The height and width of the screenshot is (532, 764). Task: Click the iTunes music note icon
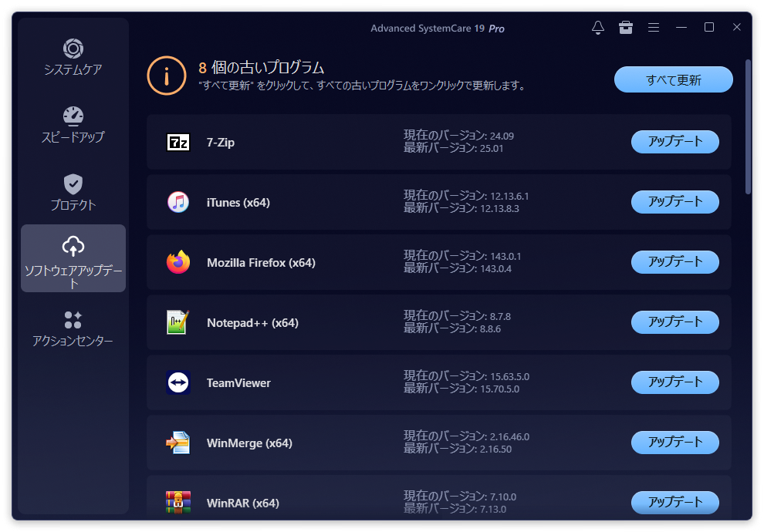(178, 202)
